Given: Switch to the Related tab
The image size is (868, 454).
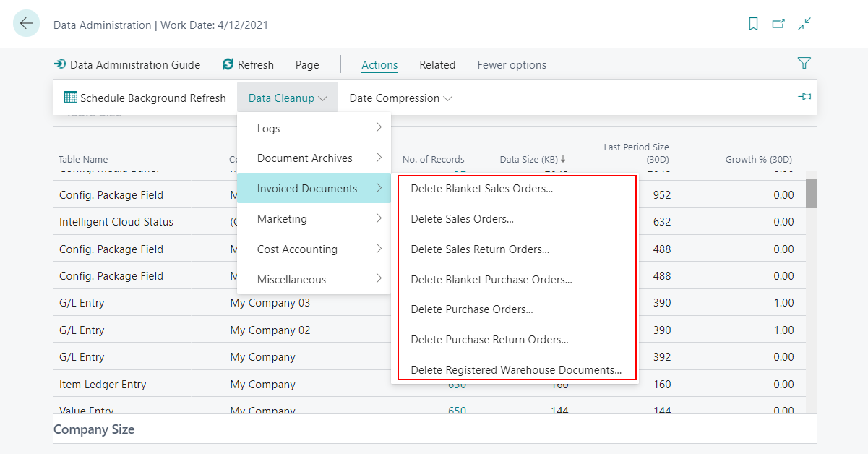Looking at the screenshot, I should [437, 64].
